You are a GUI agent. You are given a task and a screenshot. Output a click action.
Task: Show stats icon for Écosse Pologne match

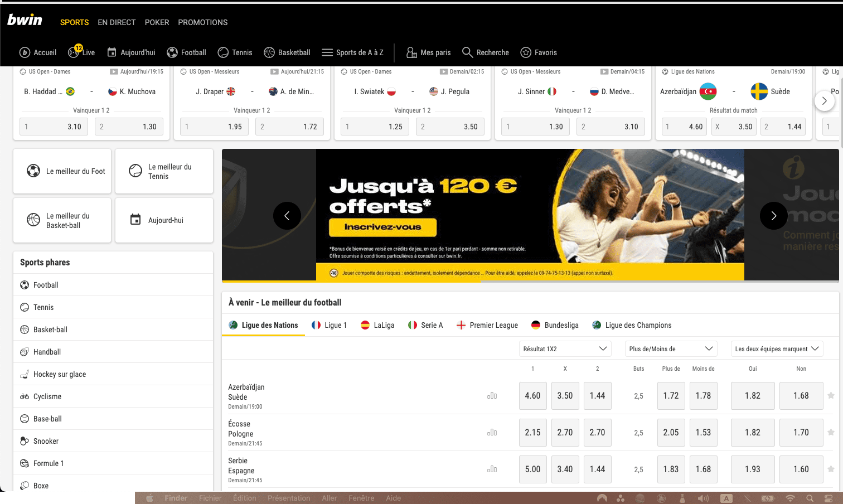492,433
